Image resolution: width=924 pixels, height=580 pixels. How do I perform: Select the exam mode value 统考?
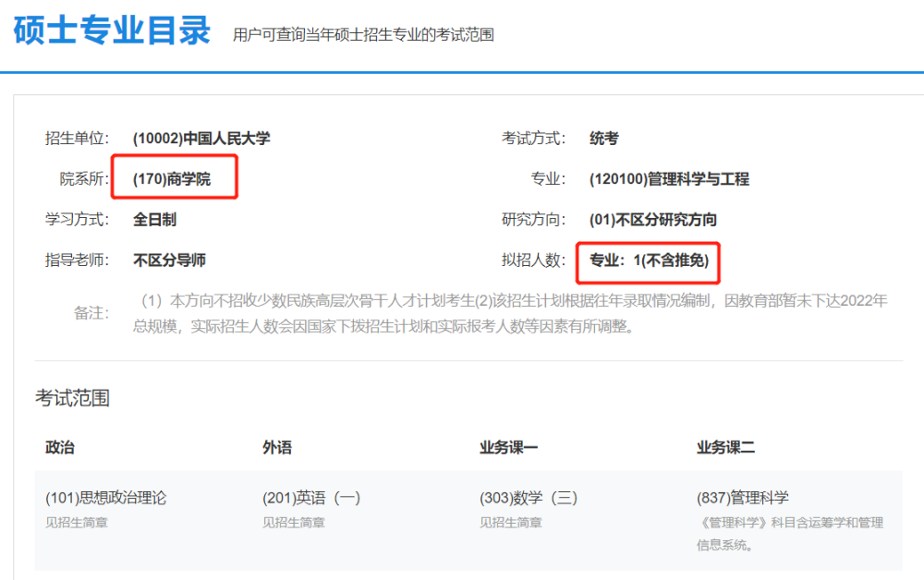[x=604, y=139]
